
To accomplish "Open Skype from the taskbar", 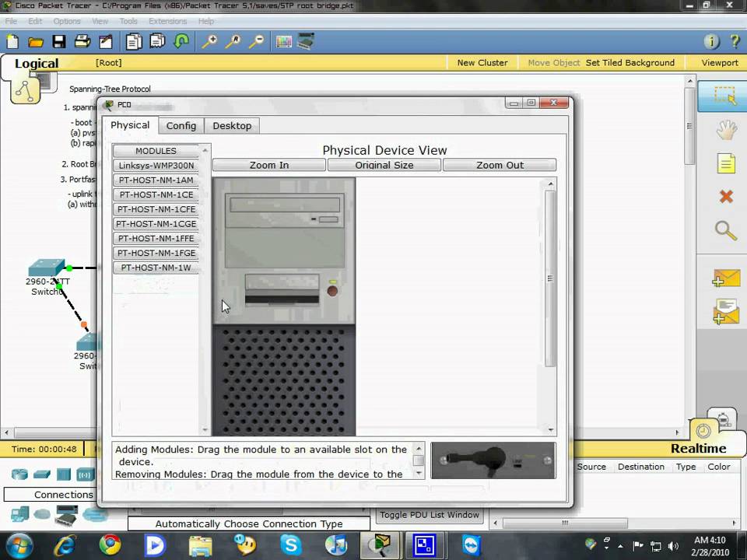I will [x=290, y=545].
